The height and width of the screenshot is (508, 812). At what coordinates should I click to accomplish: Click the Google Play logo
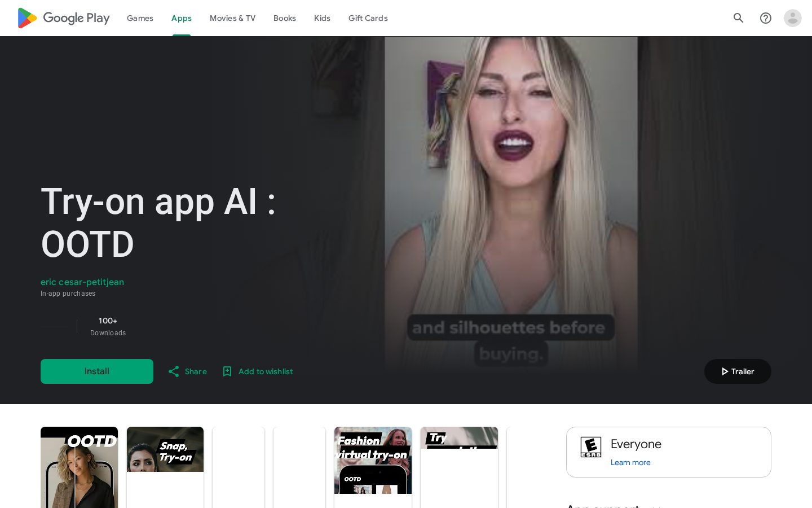64,18
